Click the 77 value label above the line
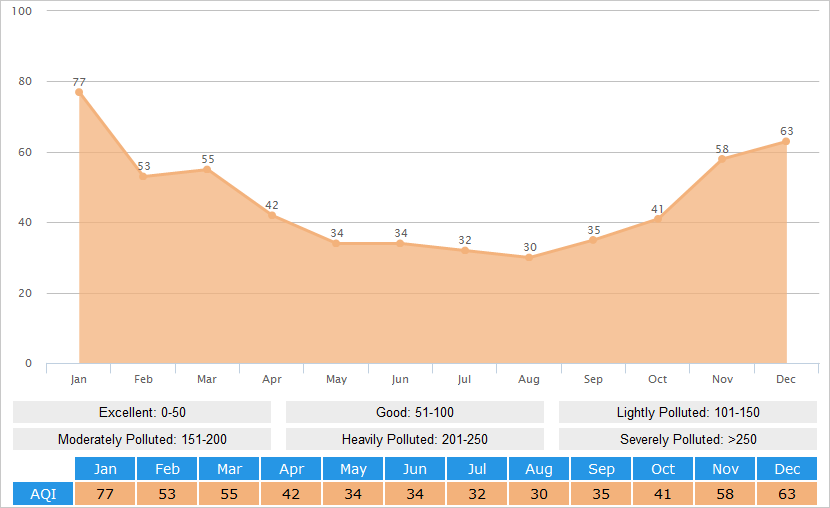The image size is (830, 508). tap(79, 82)
